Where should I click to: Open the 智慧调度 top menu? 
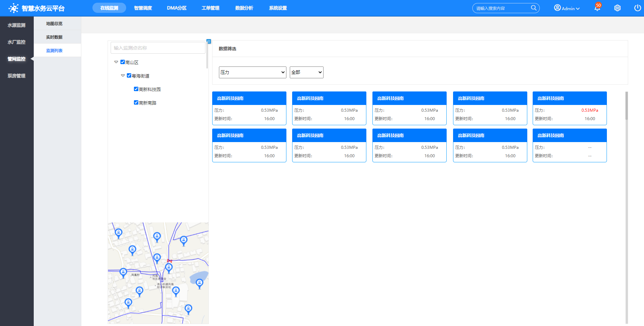pos(143,8)
